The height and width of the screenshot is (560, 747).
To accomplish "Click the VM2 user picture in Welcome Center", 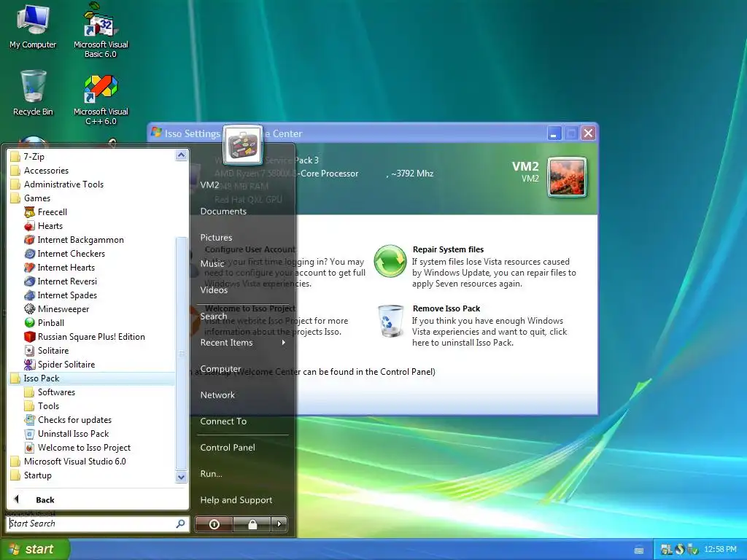I will click(567, 178).
